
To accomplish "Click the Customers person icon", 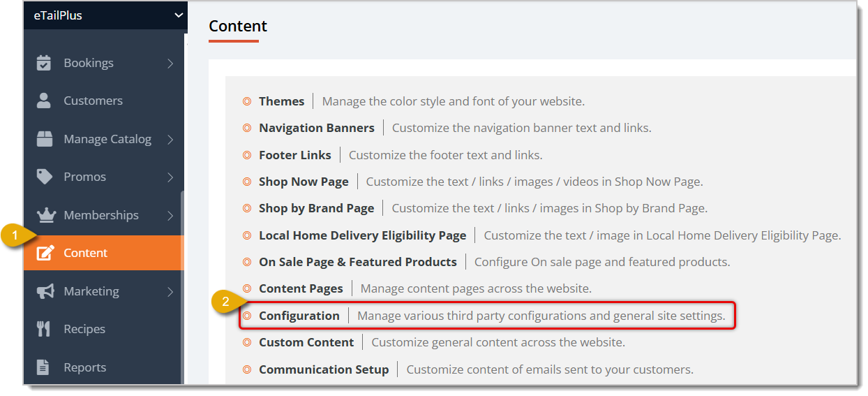I will point(44,101).
